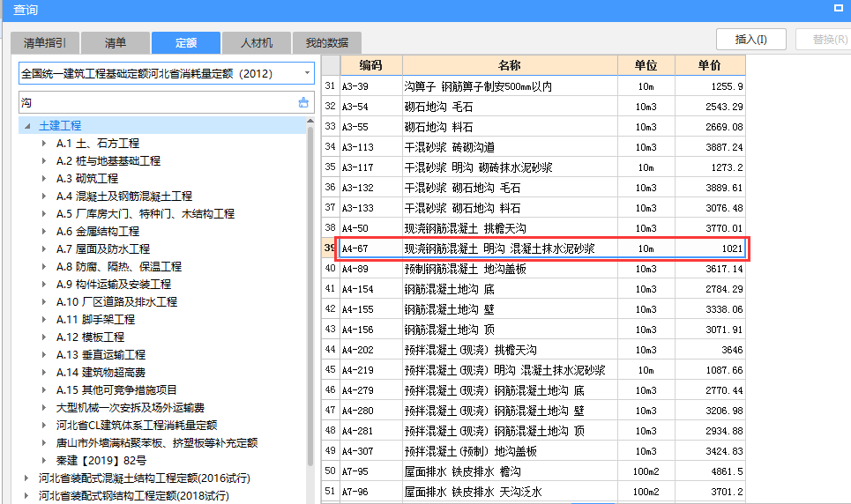Switch to 清单 tab
The width and height of the screenshot is (851, 504).
tap(116, 43)
